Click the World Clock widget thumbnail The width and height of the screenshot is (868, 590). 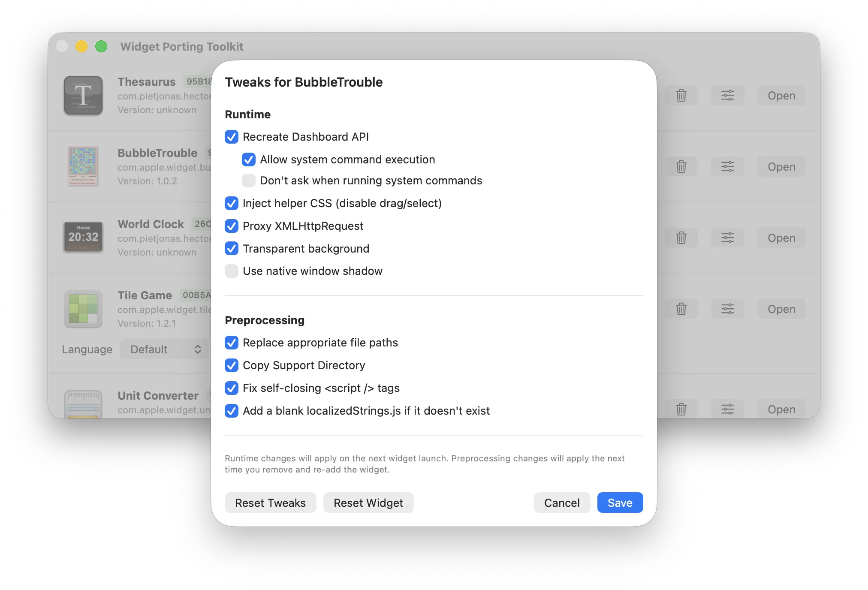(x=83, y=237)
